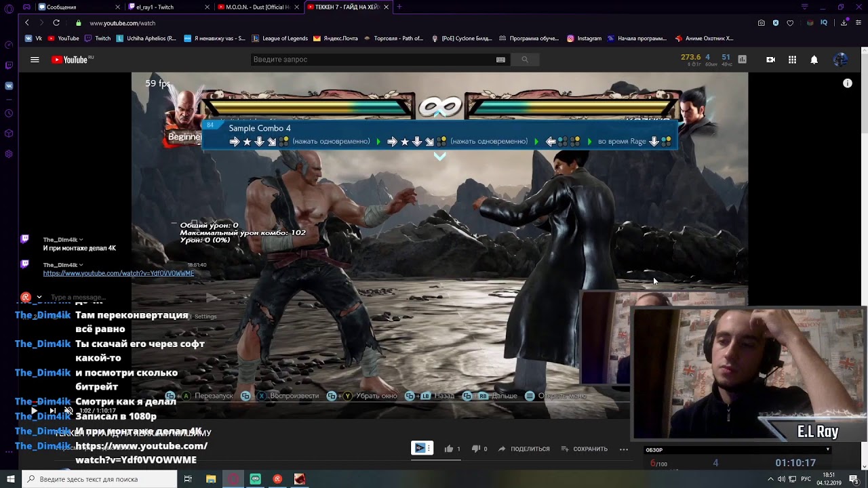
Task: Open the on-screen keyboard in YouTube search
Action: point(500,60)
